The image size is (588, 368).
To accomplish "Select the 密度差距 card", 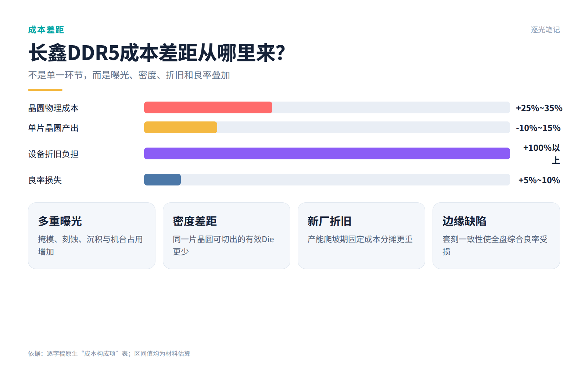I will (x=226, y=236).
